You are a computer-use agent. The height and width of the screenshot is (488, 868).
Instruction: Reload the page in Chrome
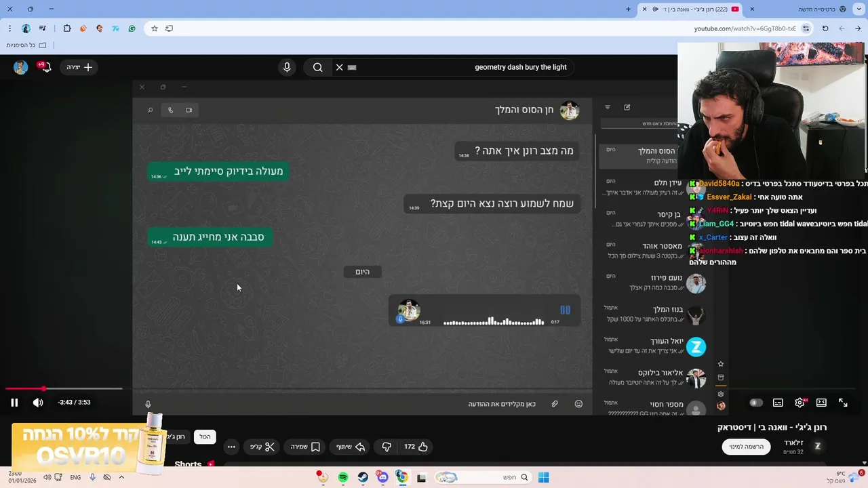825,28
